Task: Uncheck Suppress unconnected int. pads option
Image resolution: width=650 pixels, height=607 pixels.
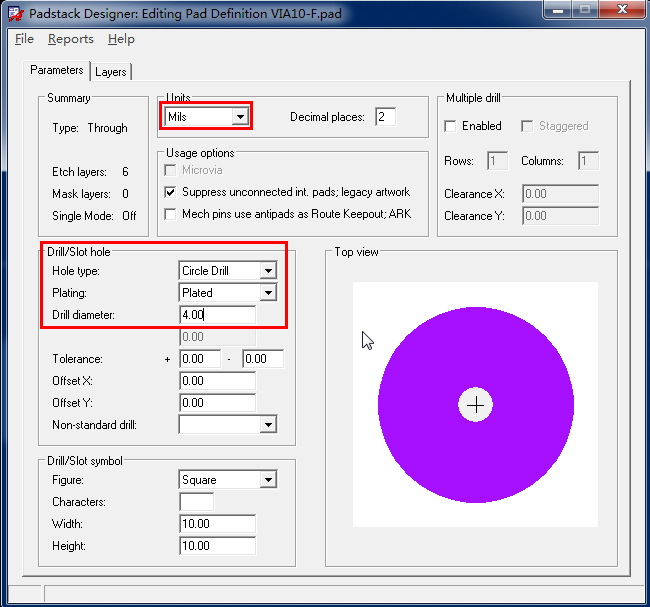Action: [x=170, y=192]
